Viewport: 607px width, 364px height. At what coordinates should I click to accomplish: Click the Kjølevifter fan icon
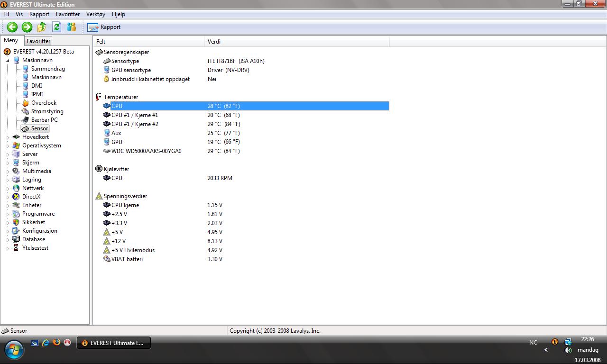click(99, 169)
